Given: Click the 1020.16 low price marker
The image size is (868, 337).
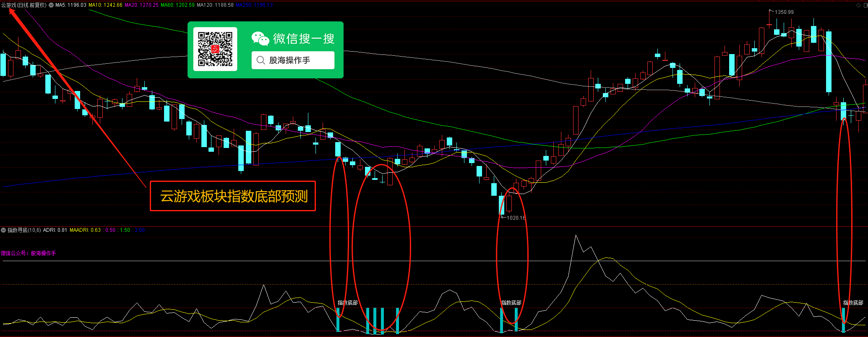Looking at the screenshot, I should [516, 218].
